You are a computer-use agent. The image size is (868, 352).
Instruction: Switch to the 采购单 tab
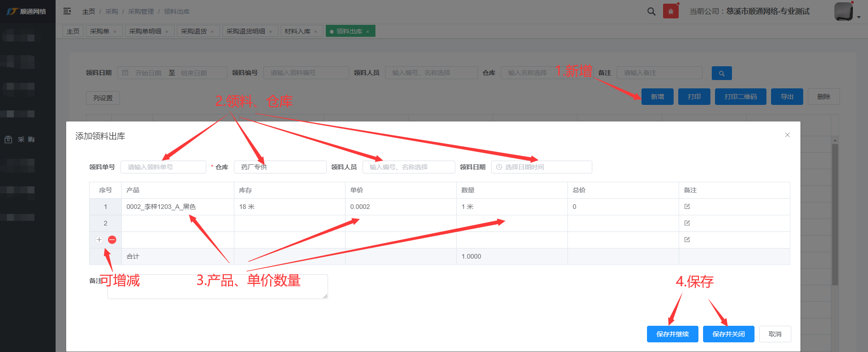[100, 31]
